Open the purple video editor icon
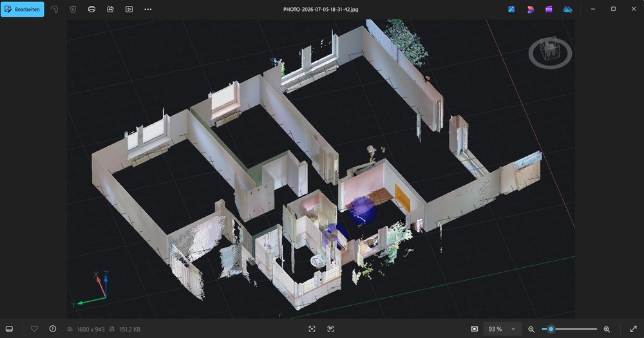This screenshot has width=644, height=338. [x=549, y=9]
